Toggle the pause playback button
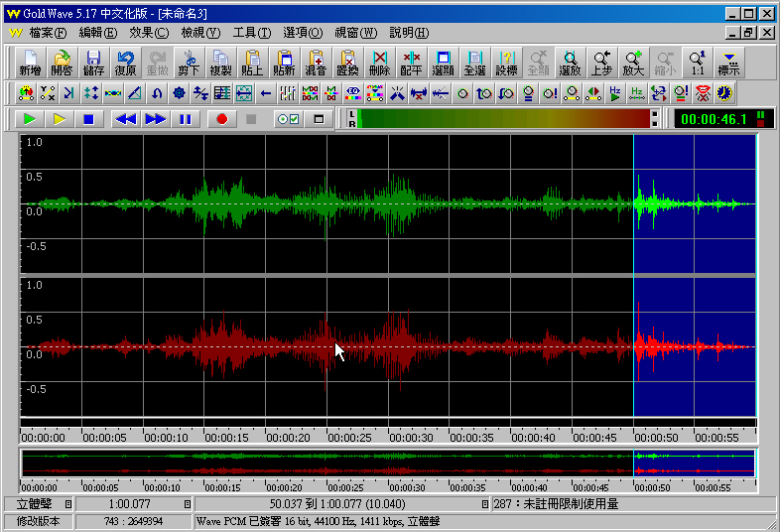The image size is (780, 532). pos(185,119)
